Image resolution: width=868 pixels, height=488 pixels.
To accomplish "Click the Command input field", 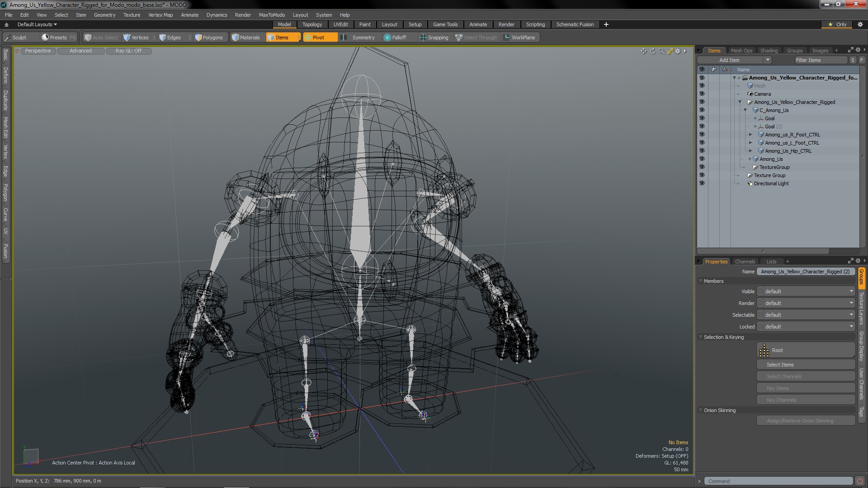I will tap(779, 481).
